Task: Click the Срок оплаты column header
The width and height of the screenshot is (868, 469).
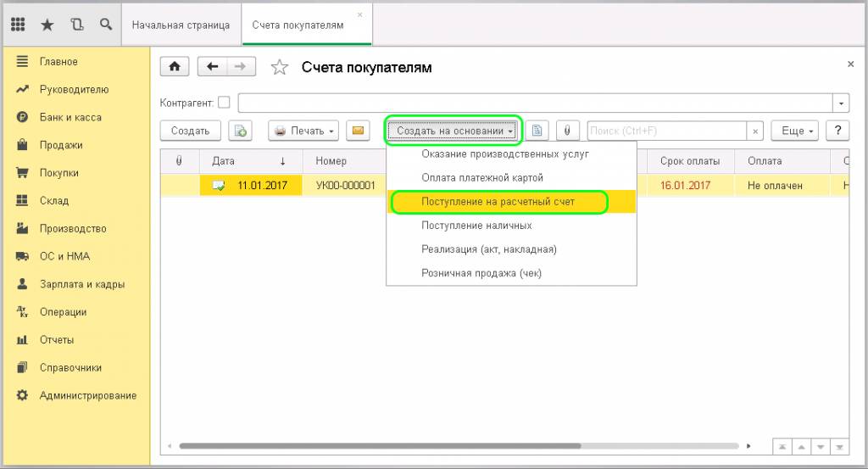Action: point(690,161)
